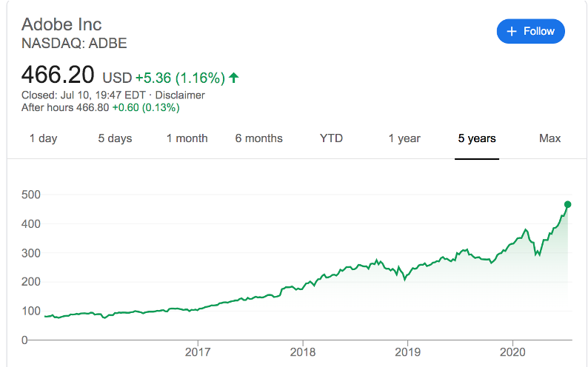Click the 466.20 price value
The height and width of the screenshot is (367, 588).
(58, 75)
